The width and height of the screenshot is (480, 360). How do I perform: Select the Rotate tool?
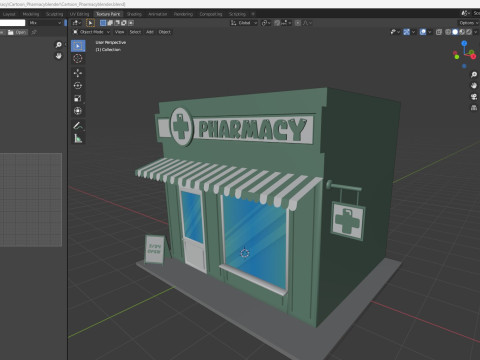point(78,86)
